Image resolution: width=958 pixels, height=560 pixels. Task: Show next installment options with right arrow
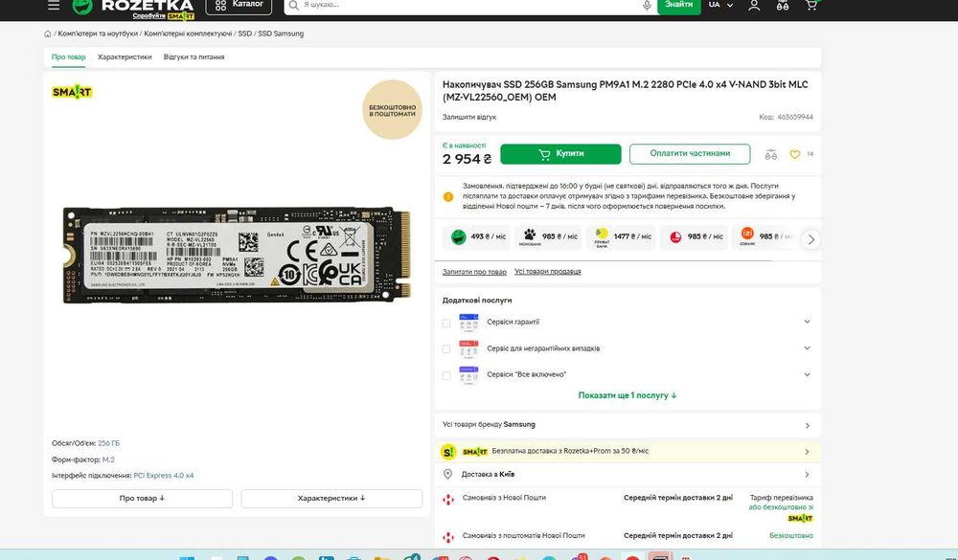810,239
